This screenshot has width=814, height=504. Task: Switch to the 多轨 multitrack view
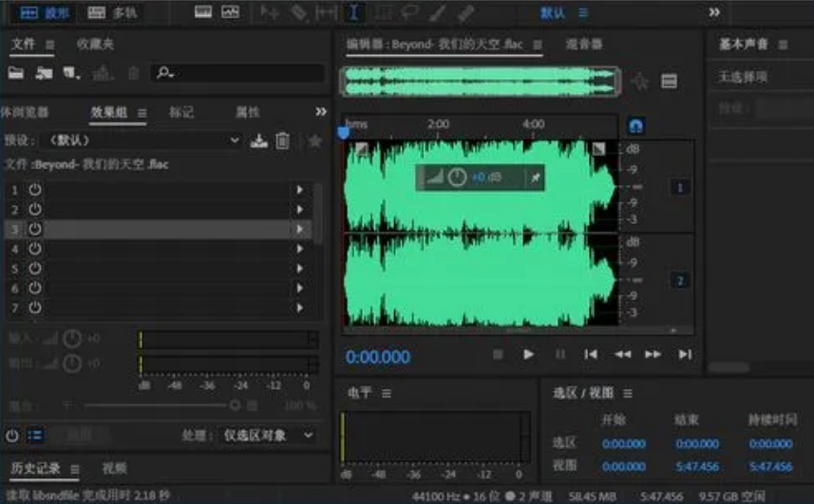[x=112, y=12]
